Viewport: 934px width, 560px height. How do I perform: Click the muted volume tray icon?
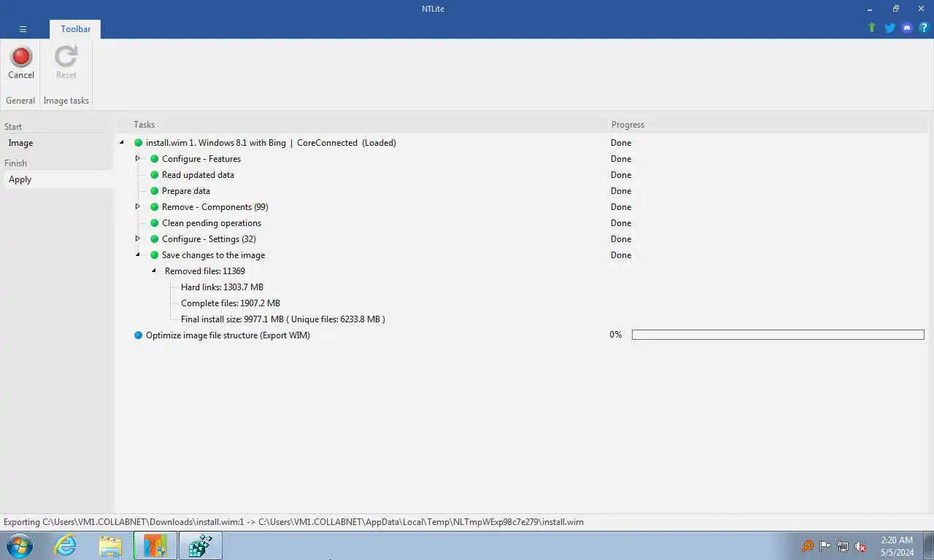(x=860, y=546)
